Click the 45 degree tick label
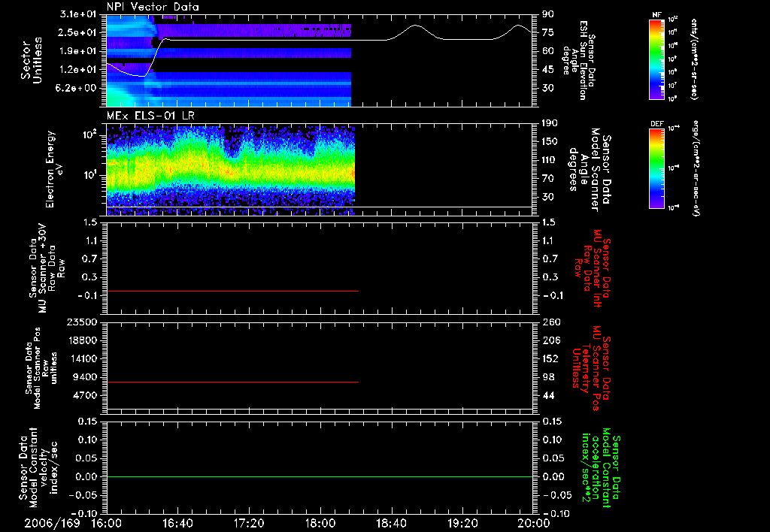This screenshot has height=532, width=770. (x=548, y=70)
